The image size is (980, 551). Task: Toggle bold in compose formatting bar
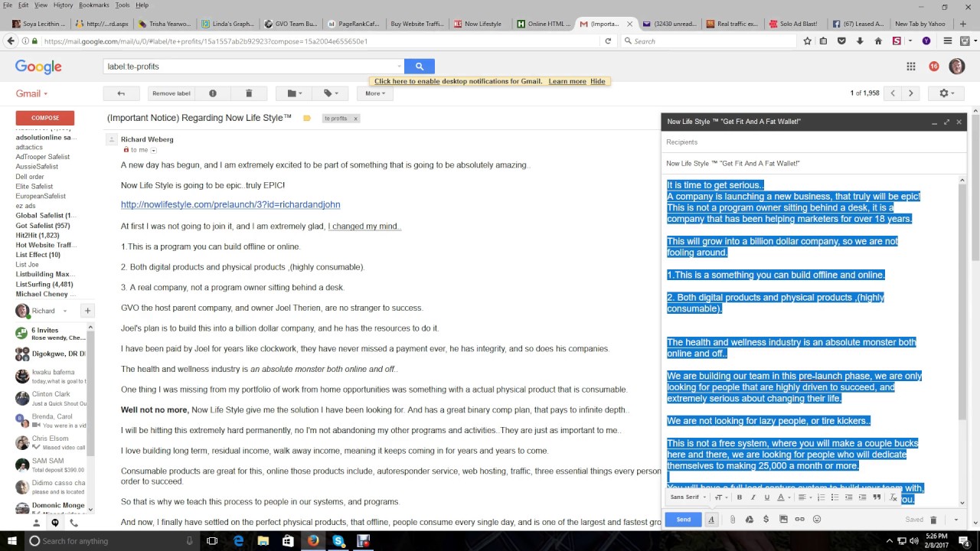click(x=739, y=497)
